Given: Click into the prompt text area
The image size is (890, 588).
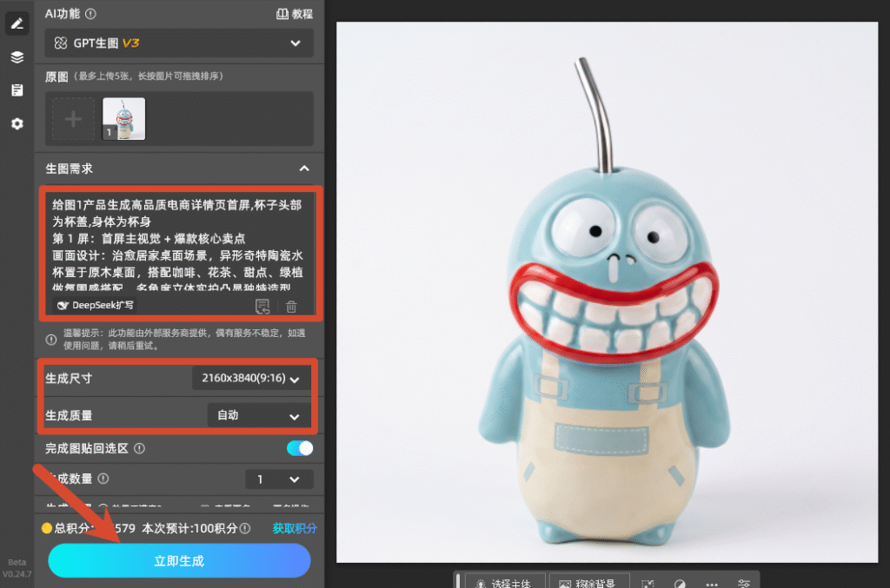Looking at the screenshot, I should point(180,244).
